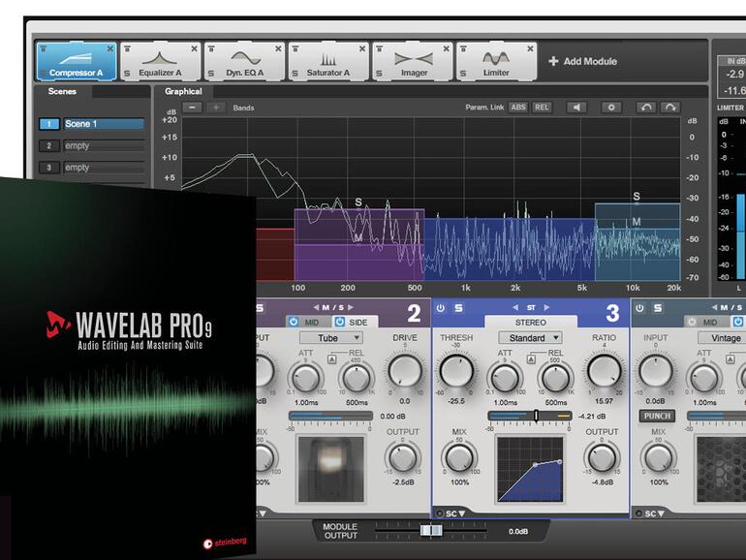Enable the PUNCH button in band 4
Viewport: 746px width, 560px height.
tap(657, 416)
